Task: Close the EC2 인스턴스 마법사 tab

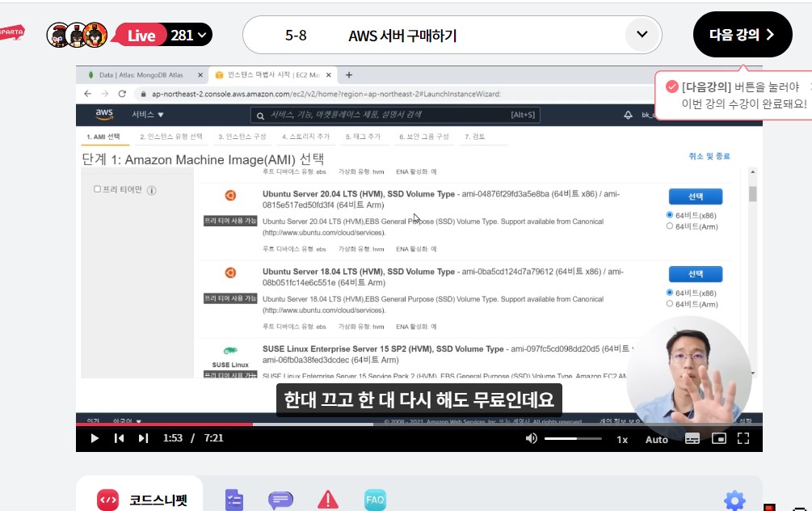Action: coord(328,75)
